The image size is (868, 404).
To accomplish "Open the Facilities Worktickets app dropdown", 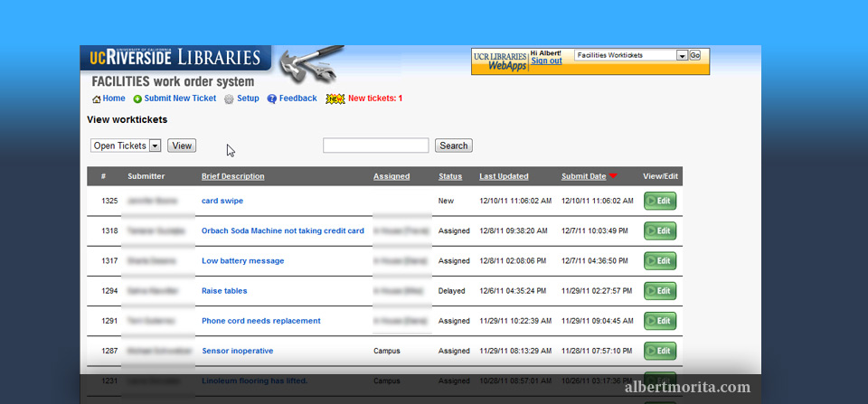I will 682,55.
